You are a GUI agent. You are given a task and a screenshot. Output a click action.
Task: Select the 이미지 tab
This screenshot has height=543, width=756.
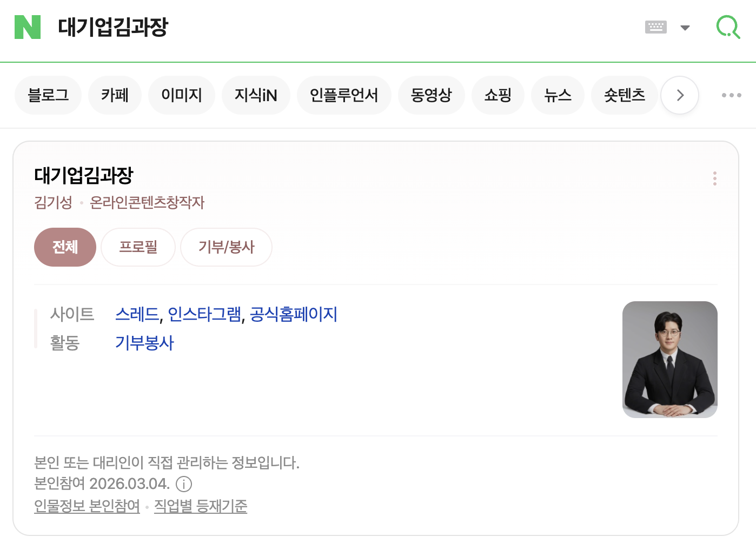(182, 95)
